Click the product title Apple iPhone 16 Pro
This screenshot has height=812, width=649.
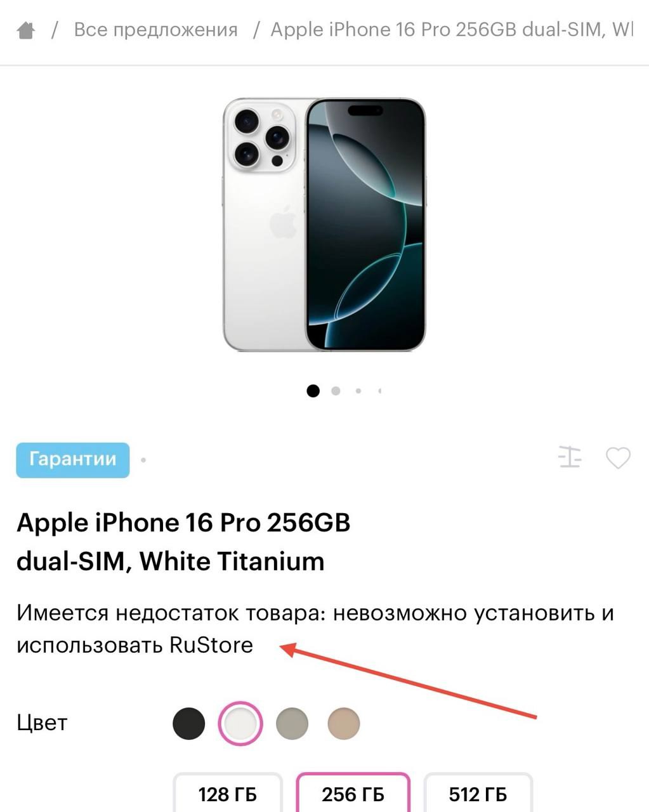[183, 542]
